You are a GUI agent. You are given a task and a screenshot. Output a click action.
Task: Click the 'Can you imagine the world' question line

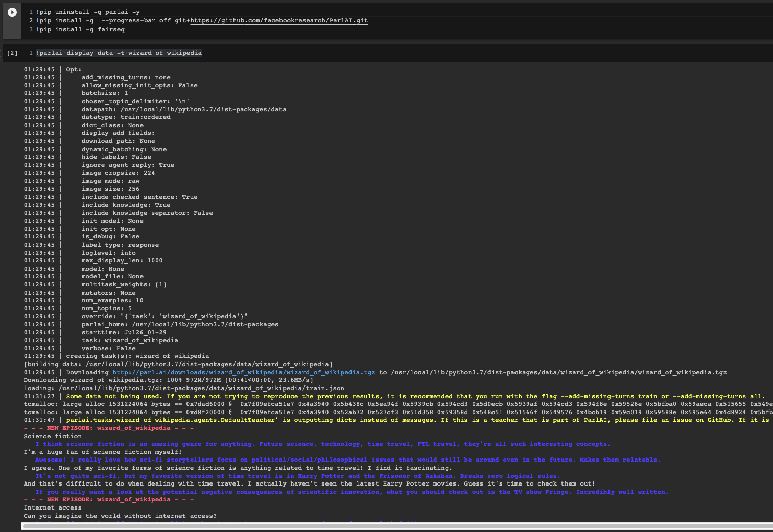[x=120, y=516]
